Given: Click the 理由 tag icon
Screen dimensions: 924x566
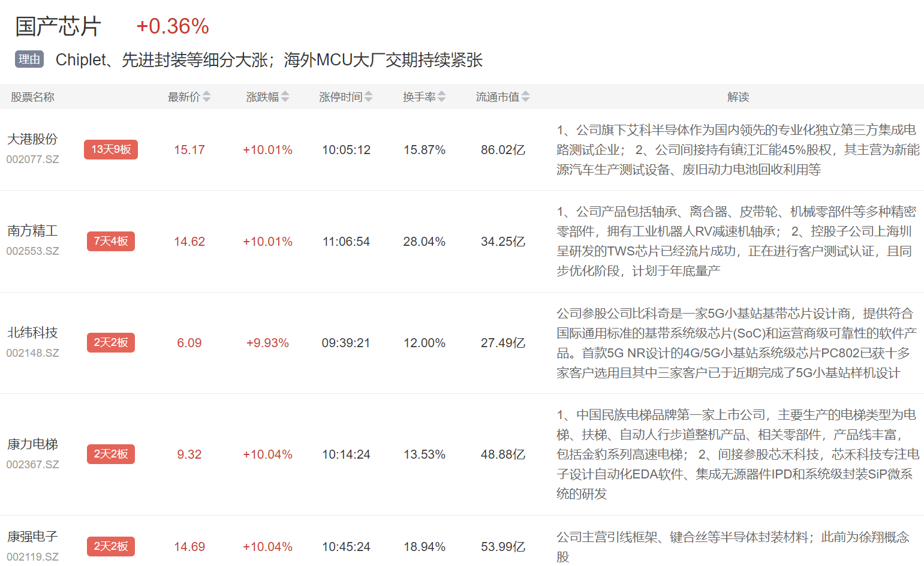Looking at the screenshot, I should coord(29,59).
